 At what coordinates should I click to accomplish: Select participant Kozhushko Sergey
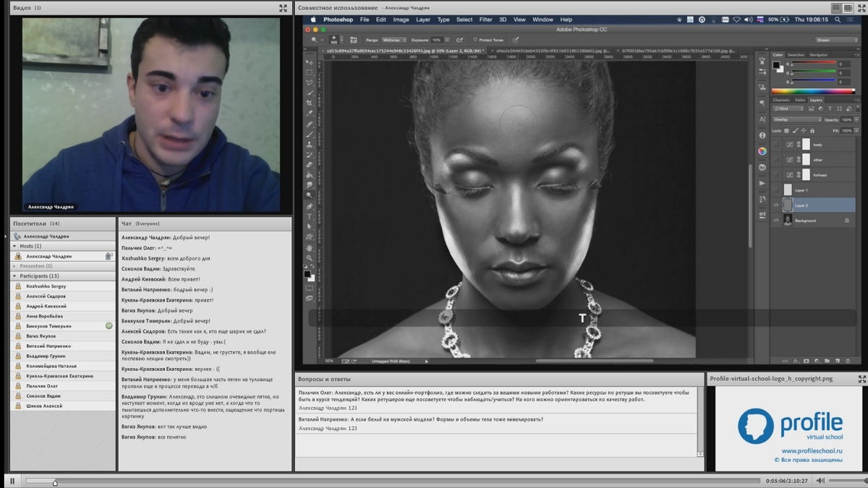point(46,286)
